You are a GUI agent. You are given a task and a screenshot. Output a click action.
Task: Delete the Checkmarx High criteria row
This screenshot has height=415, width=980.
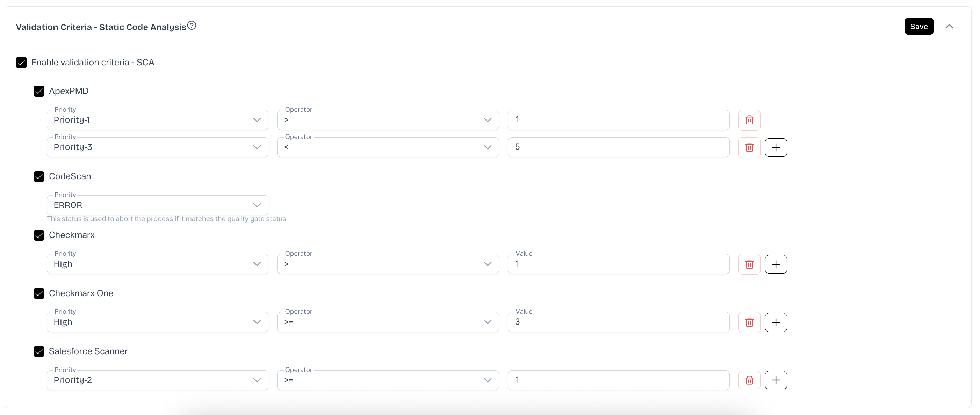[x=749, y=264]
